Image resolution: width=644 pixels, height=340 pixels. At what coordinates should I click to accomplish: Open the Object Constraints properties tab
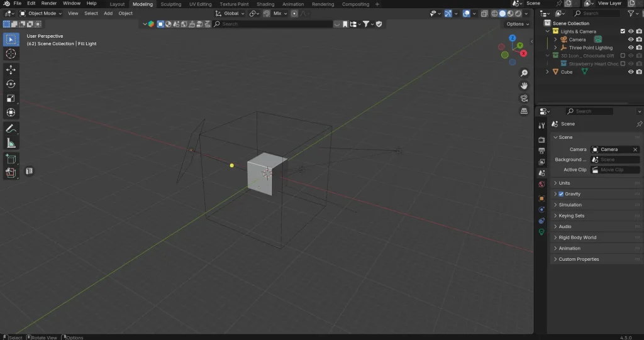coord(541,221)
